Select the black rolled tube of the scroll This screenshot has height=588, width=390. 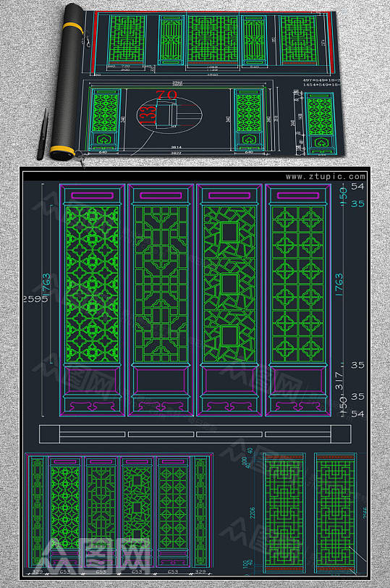click(69, 82)
